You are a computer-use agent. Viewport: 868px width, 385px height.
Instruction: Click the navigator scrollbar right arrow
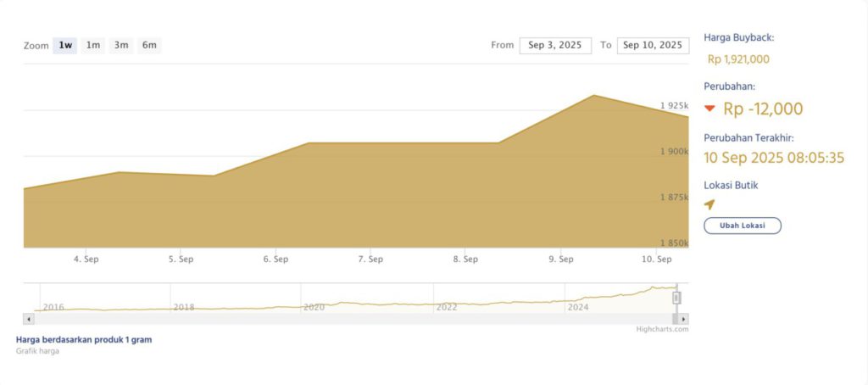tap(684, 319)
